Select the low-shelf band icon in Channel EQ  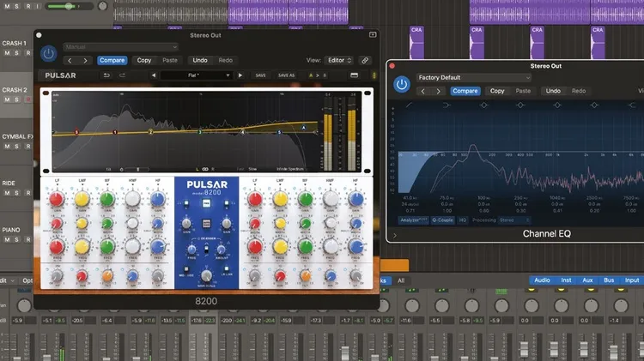pyautogui.click(x=447, y=105)
